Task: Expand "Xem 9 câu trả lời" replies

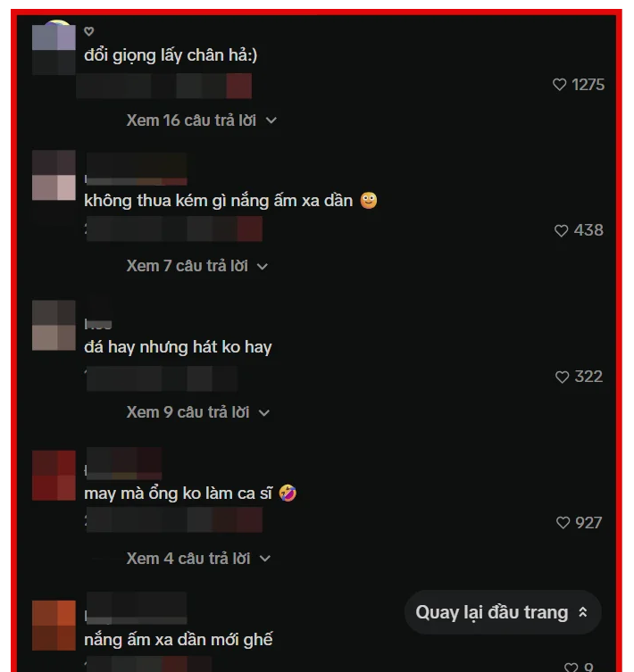Action: click(x=198, y=412)
